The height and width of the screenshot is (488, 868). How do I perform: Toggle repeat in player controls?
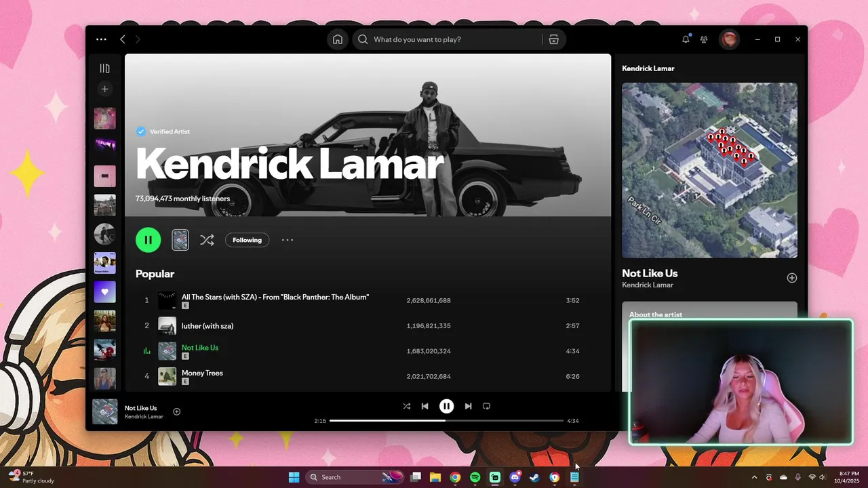486,406
